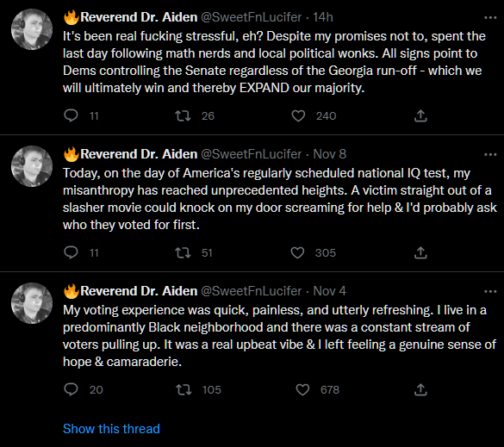
Task: Share the Nov 8 slasher movie tweet
Action: click(420, 252)
